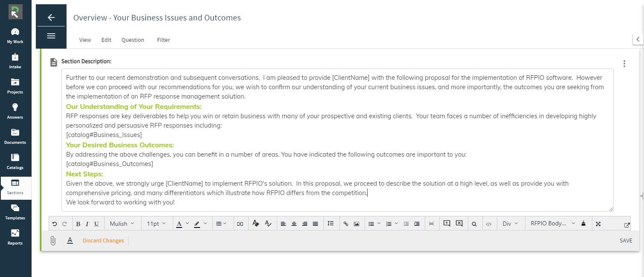Open the Intake sidebar item
The height and width of the screenshot is (277, 644).
tap(15, 61)
